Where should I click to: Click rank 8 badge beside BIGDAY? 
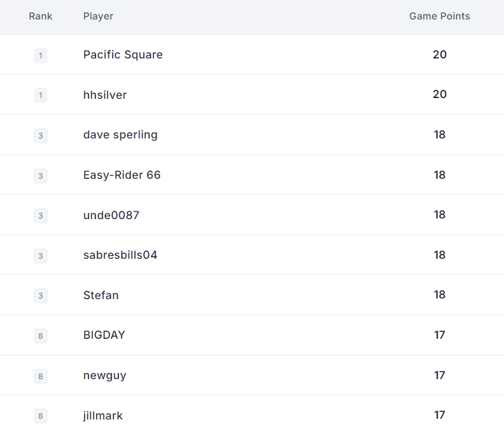pyautogui.click(x=40, y=336)
